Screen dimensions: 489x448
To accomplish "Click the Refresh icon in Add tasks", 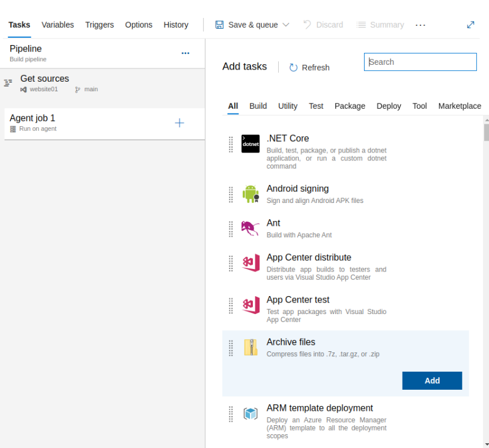I will point(294,68).
